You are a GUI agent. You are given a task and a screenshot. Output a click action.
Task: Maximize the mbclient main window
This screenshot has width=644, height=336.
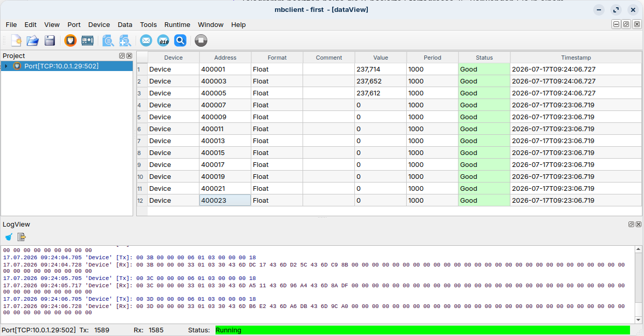click(616, 10)
